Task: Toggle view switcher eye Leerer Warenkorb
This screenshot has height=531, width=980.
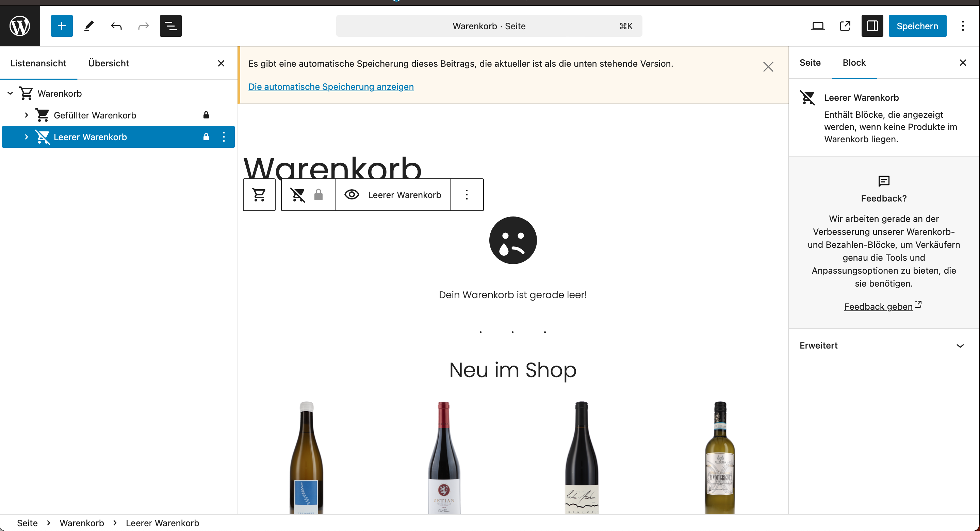Action: tap(393, 195)
